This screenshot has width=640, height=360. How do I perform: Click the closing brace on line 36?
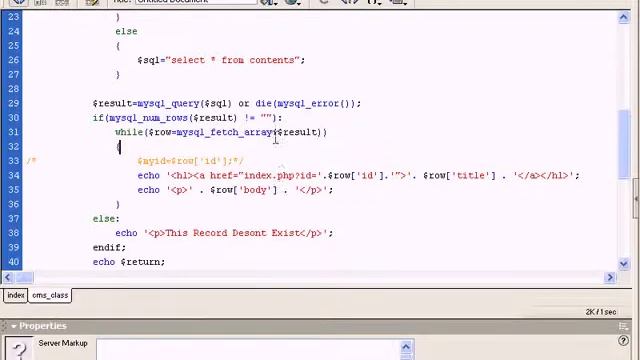click(118, 204)
